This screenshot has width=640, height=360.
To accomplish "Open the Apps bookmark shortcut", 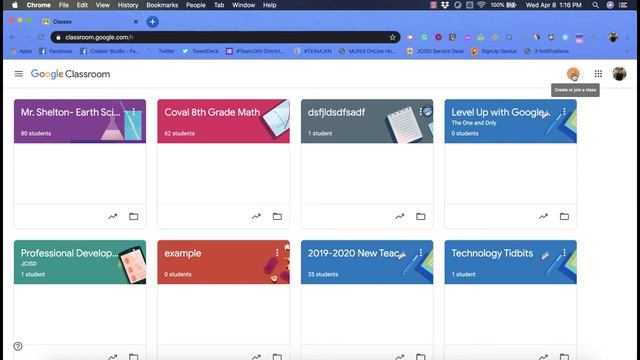I will click(21, 51).
